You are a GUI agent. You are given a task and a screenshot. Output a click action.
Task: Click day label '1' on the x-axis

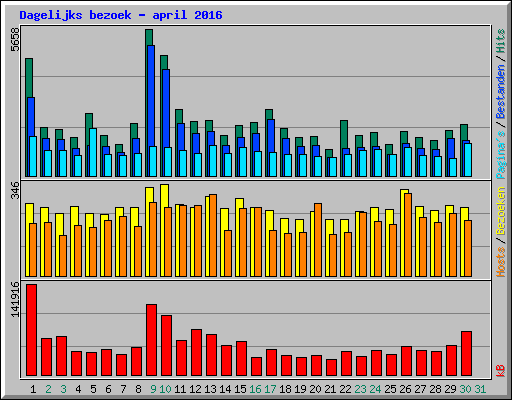click(x=33, y=389)
